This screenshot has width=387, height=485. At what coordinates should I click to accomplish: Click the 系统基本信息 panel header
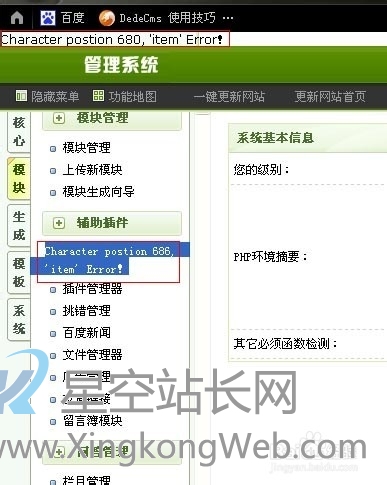275,138
